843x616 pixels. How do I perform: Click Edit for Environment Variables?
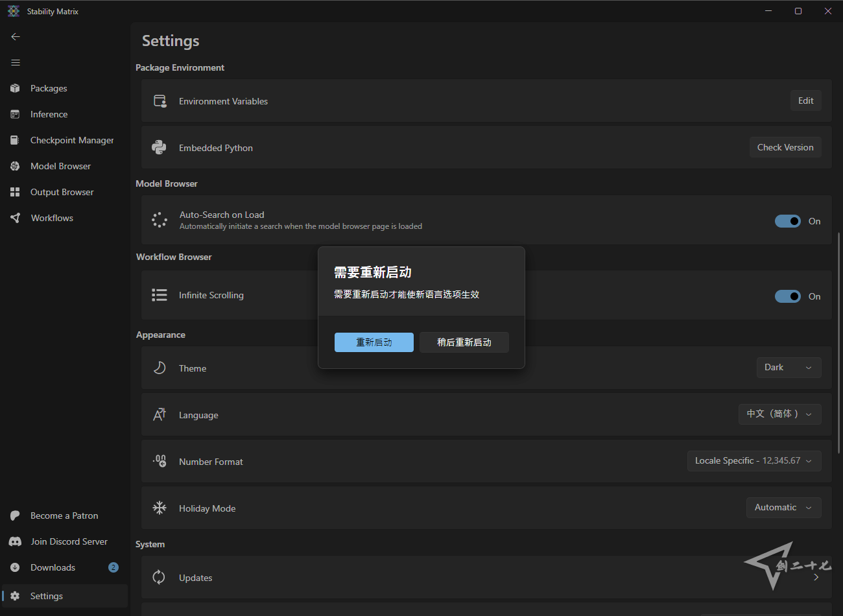click(806, 101)
